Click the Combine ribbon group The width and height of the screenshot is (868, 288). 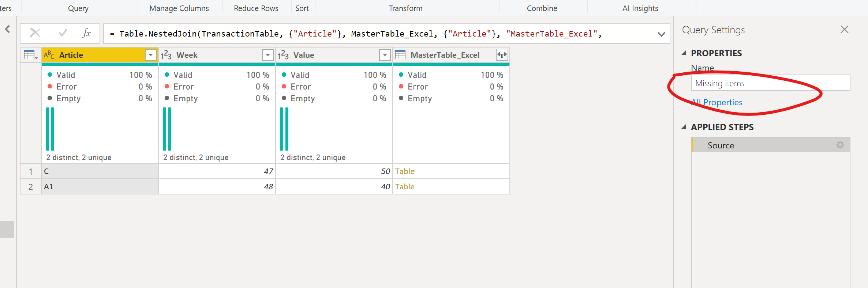[x=542, y=8]
